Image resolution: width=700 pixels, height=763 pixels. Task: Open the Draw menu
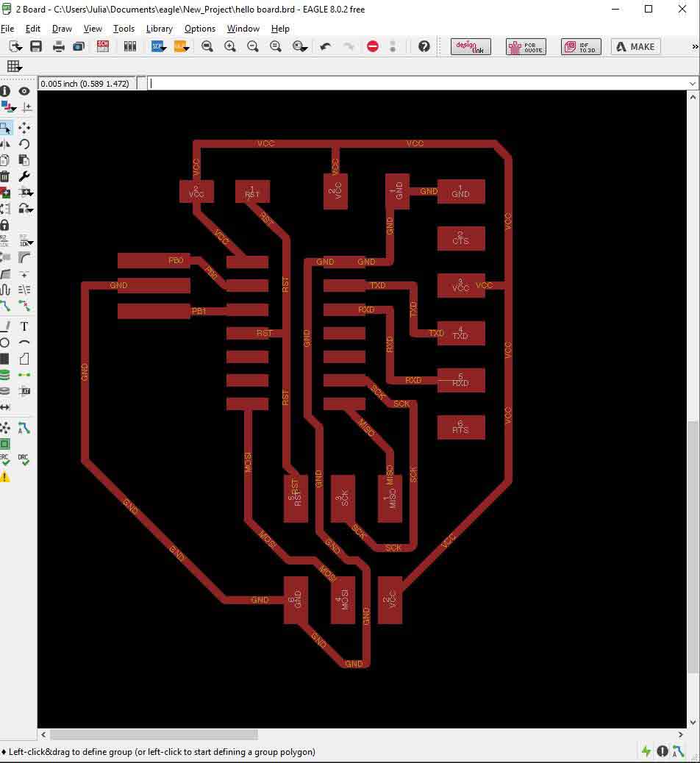62,29
